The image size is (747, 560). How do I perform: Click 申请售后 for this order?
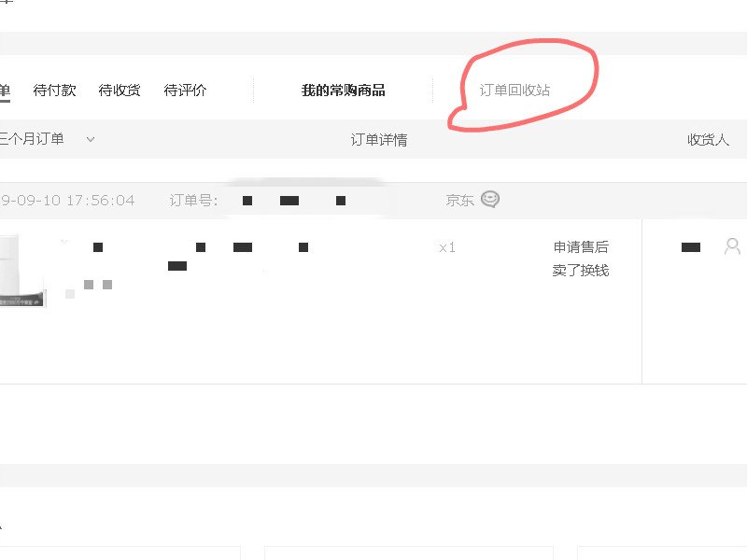point(581,247)
